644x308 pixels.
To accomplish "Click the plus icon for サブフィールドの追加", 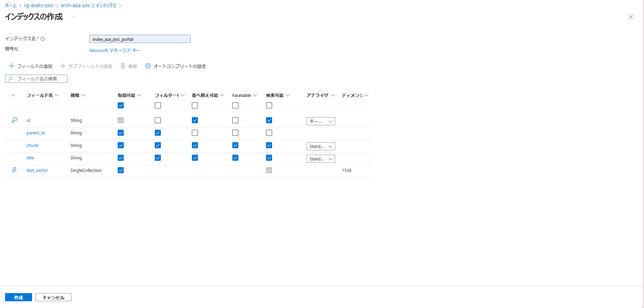I will click(63, 66).
